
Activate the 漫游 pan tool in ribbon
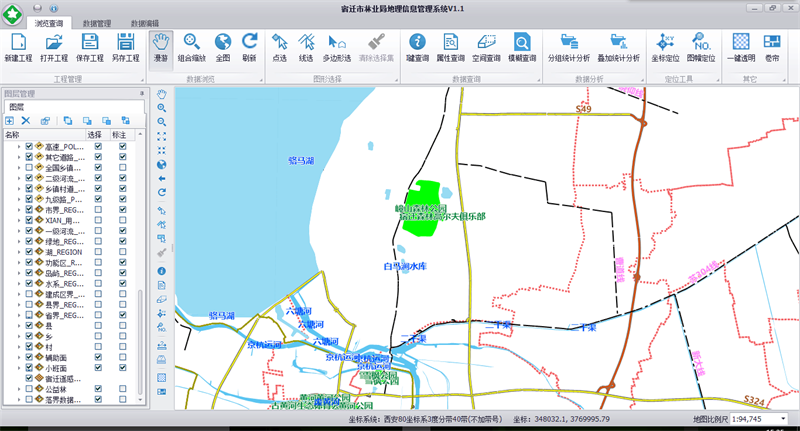161,48
